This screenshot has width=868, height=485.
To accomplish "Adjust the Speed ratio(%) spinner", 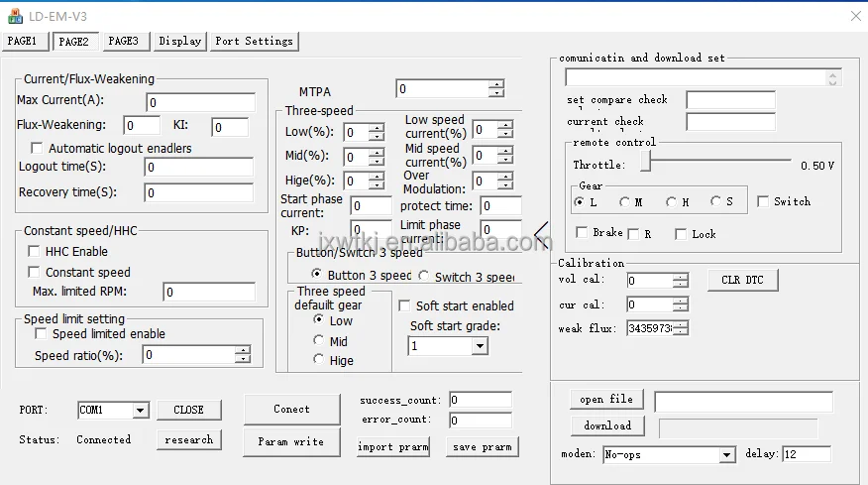I will [x=243, y=355].
